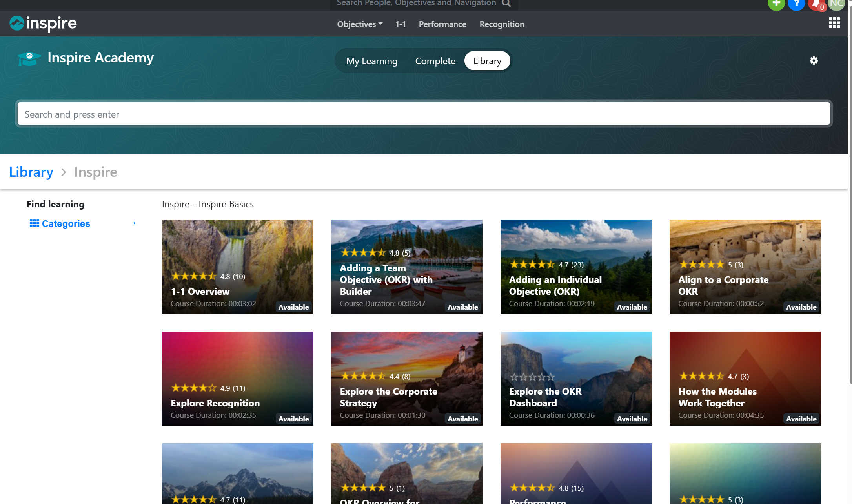Click the Inspire Academy graduation cap icon
The height and width of the screenshot is (504, 852).
29,59
